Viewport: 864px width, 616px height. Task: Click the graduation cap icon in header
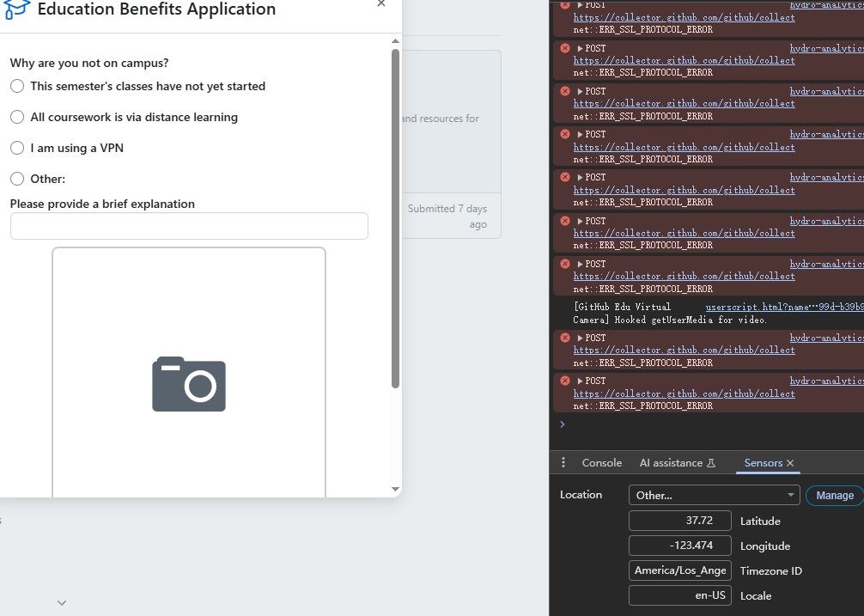coord(16,9)
